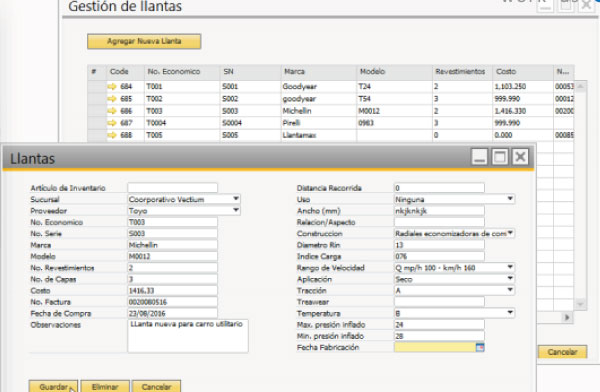Open the Tracción dropdown
This screenshot has width=600, height=392.
(x=510, y=290)
